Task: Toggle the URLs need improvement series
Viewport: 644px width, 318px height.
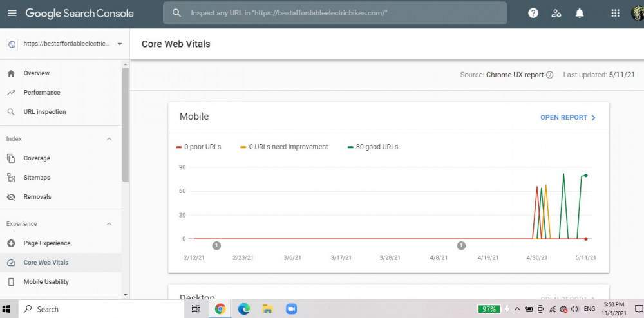Action: point(283,147)
